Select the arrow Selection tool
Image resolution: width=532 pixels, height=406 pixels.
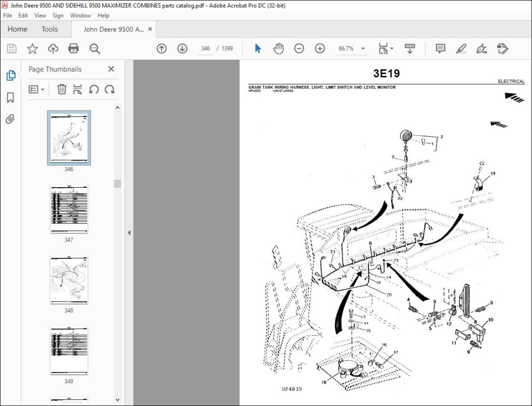click(258, 48)
